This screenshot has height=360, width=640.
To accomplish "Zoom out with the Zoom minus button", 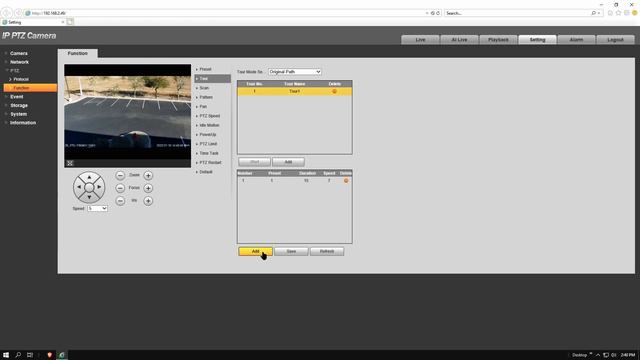I will (x=120, y=175).
